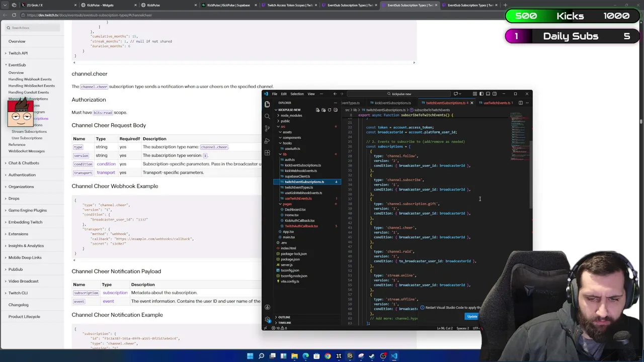Open the Edit menu in VS Code

[x=284, y=94]
